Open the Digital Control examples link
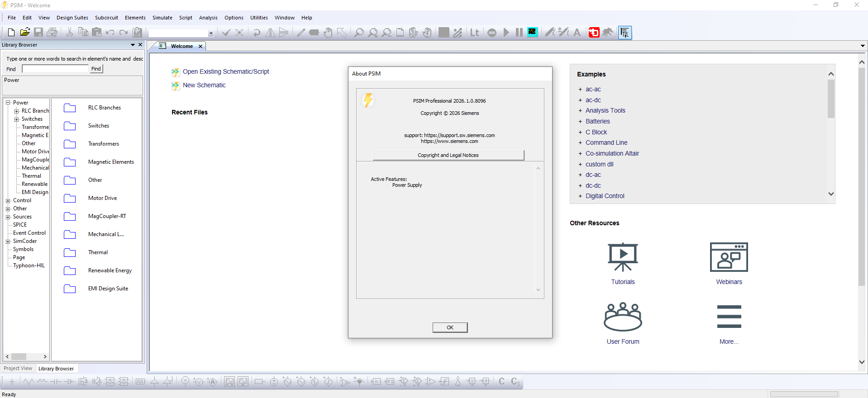This screenshot has height=398, width=868. [605, 196]
